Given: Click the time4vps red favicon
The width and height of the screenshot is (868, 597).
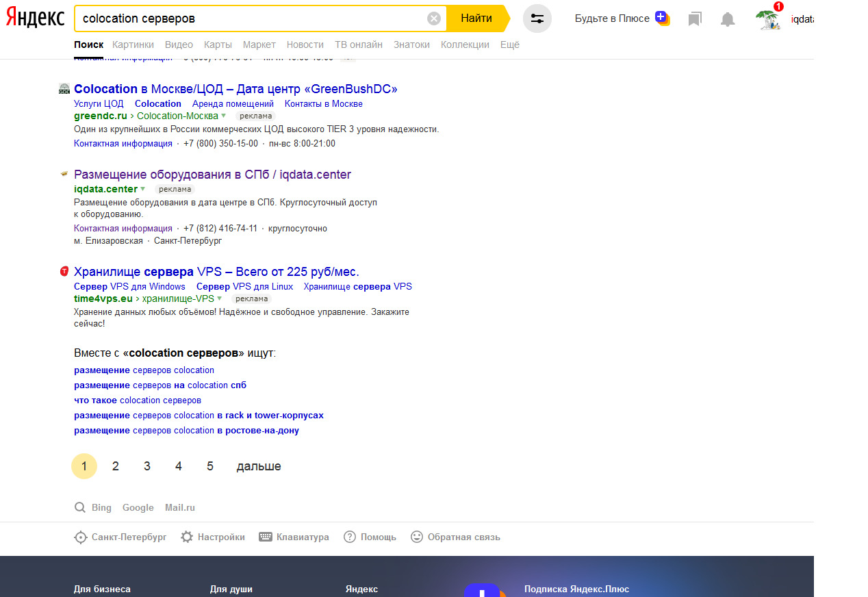Looking at the screenshot, I should [64, 271].
